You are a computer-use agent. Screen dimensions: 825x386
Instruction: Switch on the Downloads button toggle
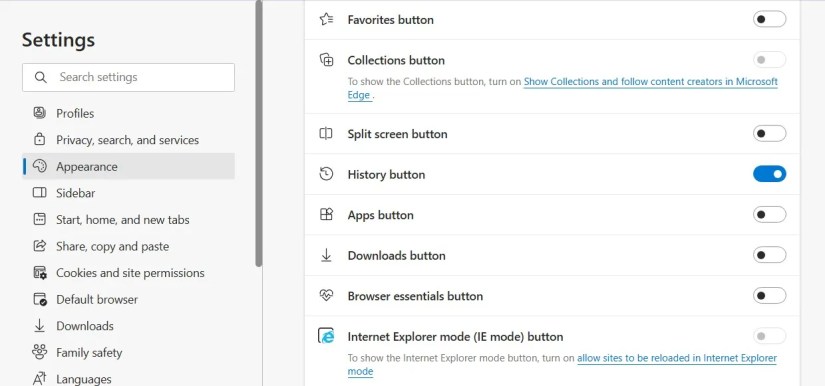(769, 255)
